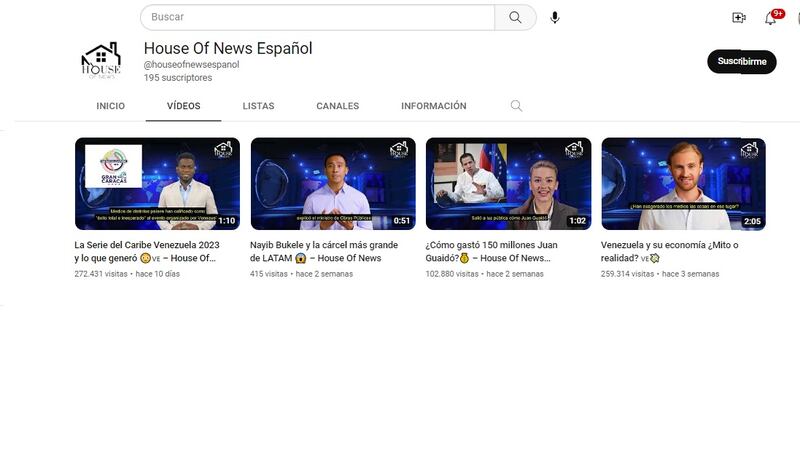Click '102.880 visitas · hace 2 semanas' text
The width and height of the screenshot is (800, 452).
point(485,274)
